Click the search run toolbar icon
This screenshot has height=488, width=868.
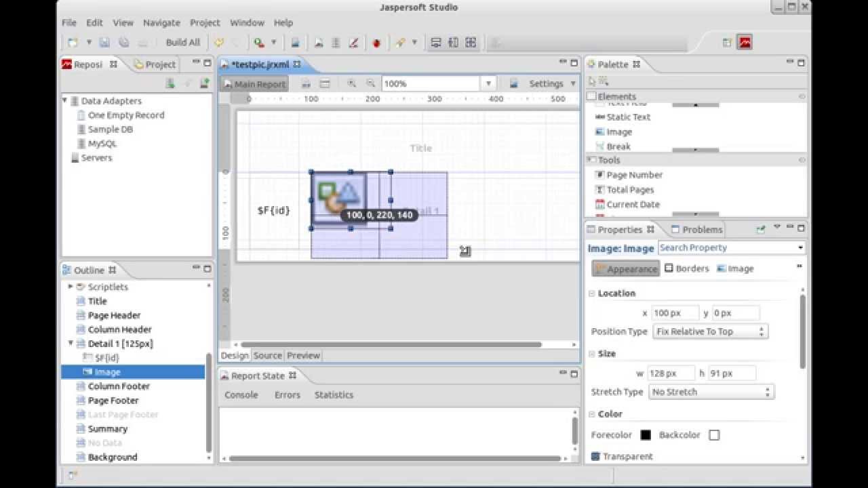click(258, 42)
